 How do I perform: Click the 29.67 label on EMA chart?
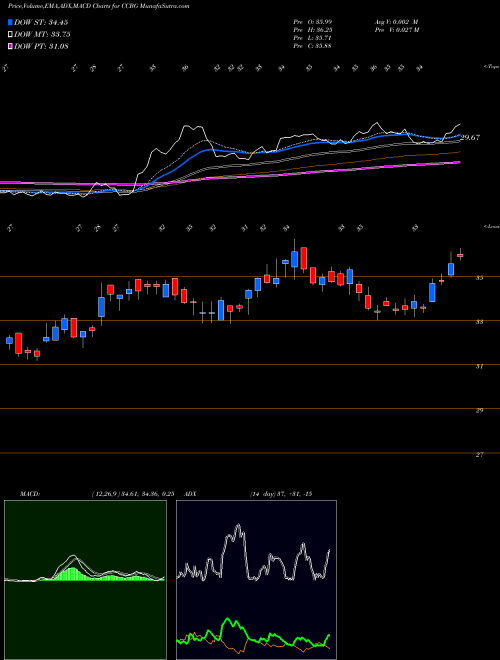click(x=471, y=137)
